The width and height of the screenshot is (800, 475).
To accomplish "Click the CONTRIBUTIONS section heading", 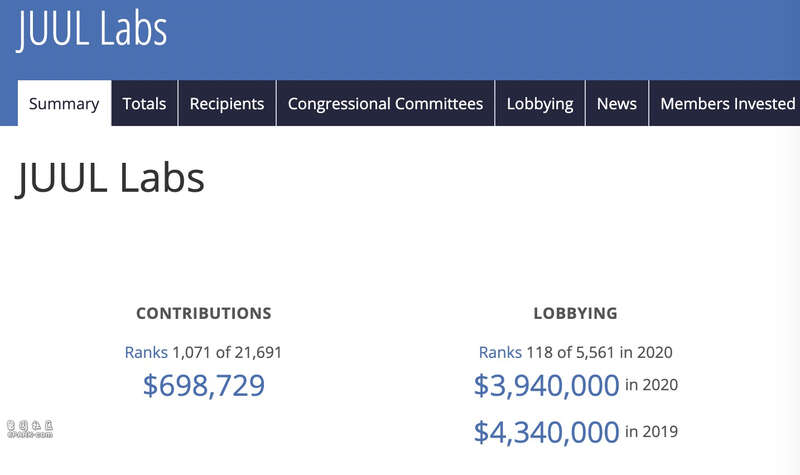I will (x=204, y=313).
